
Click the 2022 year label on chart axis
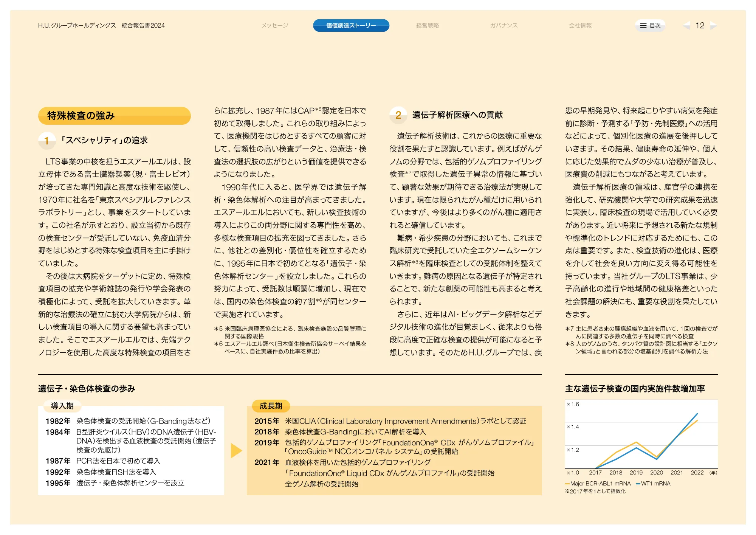coord(697,473)
